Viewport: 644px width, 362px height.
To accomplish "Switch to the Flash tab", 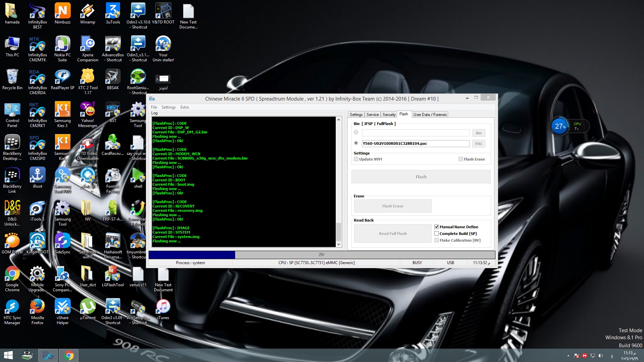I will 404,114.
